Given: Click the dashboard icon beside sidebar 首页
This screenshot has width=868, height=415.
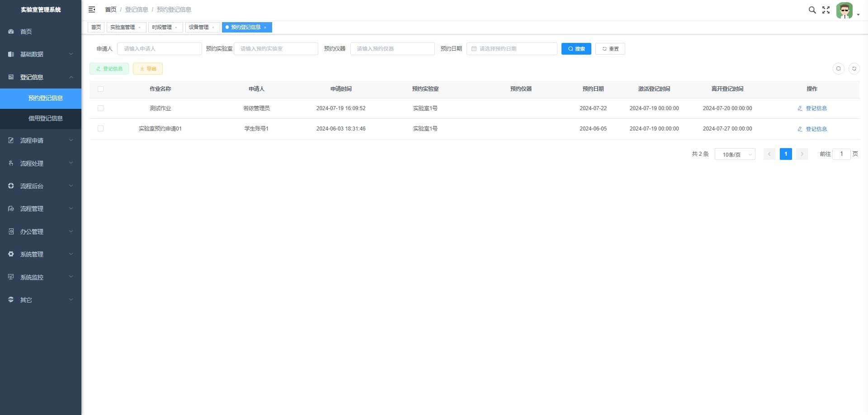Looking at the screenshot, I should pos(11,32).
